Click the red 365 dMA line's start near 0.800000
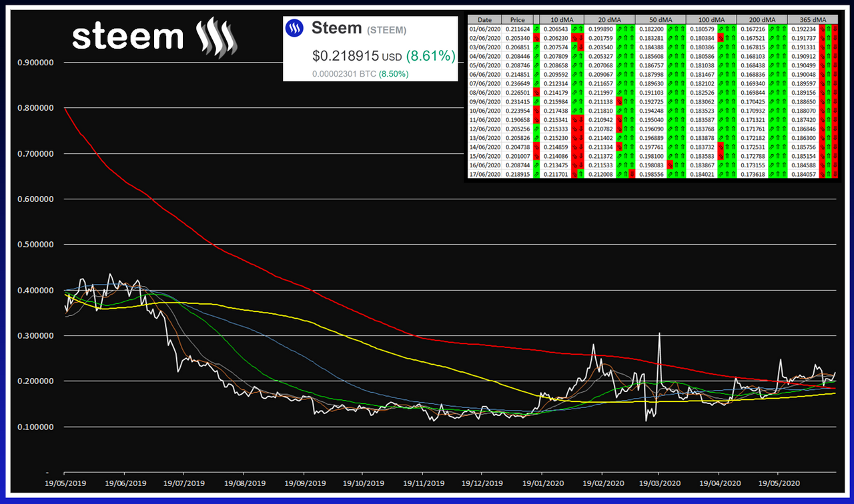854x504 pixels. pyautogui.click(x=65, y=108)
